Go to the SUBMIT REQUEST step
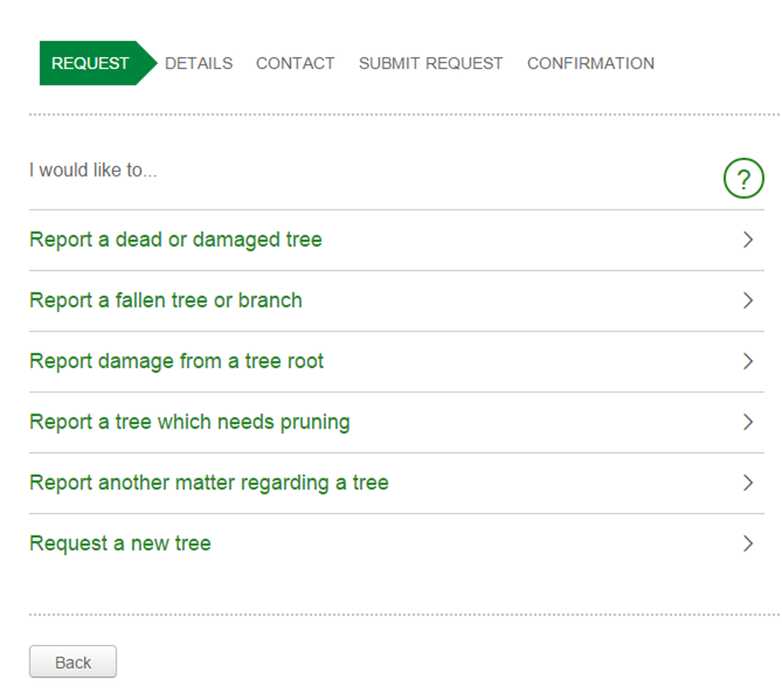 coord(430,63)
